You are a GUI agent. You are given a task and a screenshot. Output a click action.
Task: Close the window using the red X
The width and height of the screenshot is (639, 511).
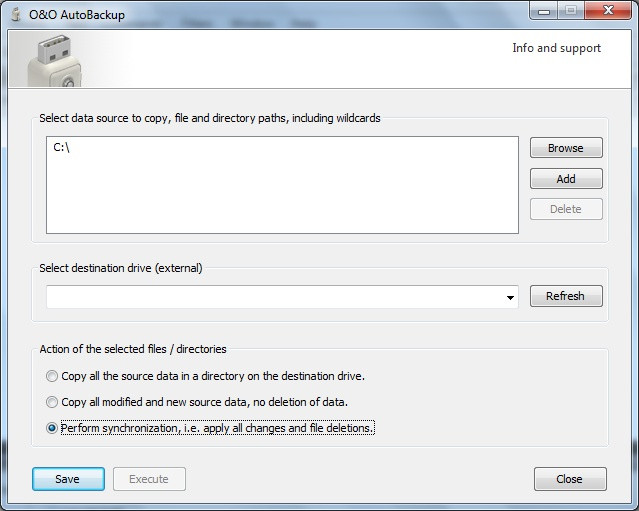[x=609, y=11]
